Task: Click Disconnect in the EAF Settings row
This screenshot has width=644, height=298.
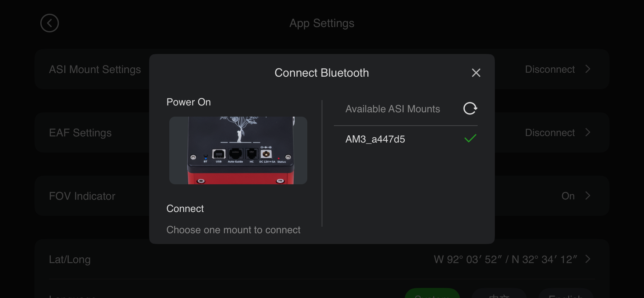Action: pyautogui.click(x=550, y=133)
